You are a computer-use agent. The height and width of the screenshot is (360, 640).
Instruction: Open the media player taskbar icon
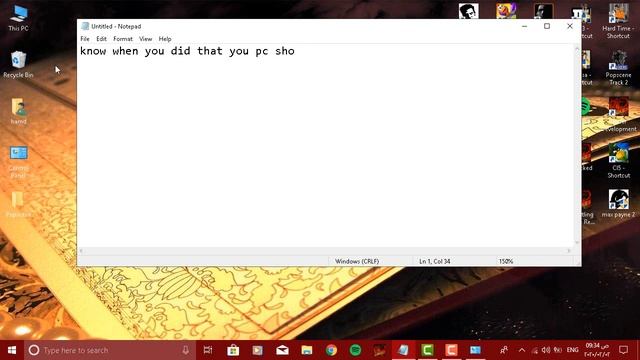coord(258,350)
